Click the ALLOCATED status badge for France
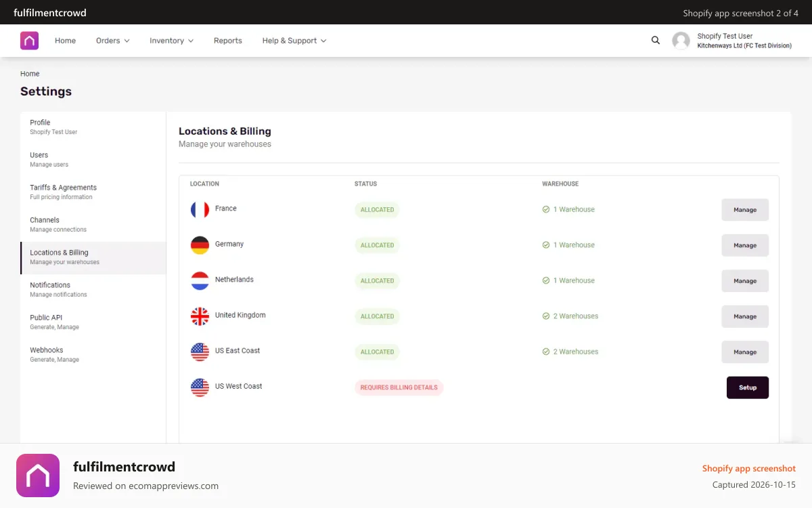This screenshot has height=508, width=812. tap(377, 210)
